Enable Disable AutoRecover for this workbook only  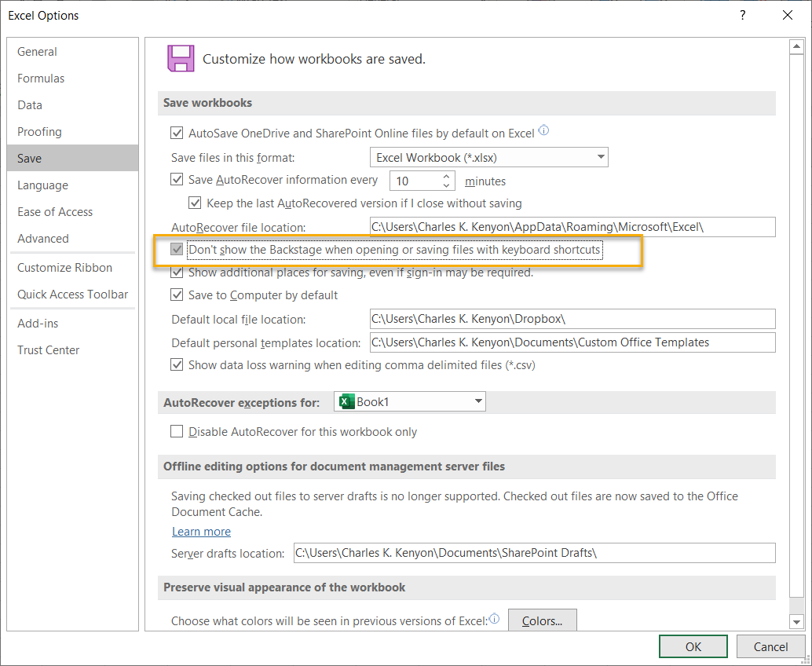coord(177,431)
